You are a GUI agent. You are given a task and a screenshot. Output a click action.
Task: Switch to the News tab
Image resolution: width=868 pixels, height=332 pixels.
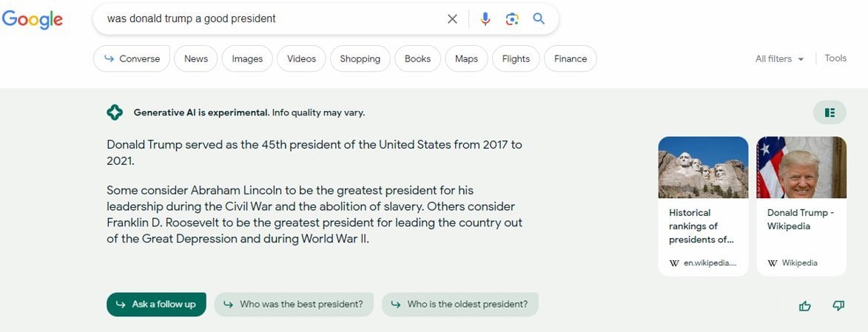196,58
